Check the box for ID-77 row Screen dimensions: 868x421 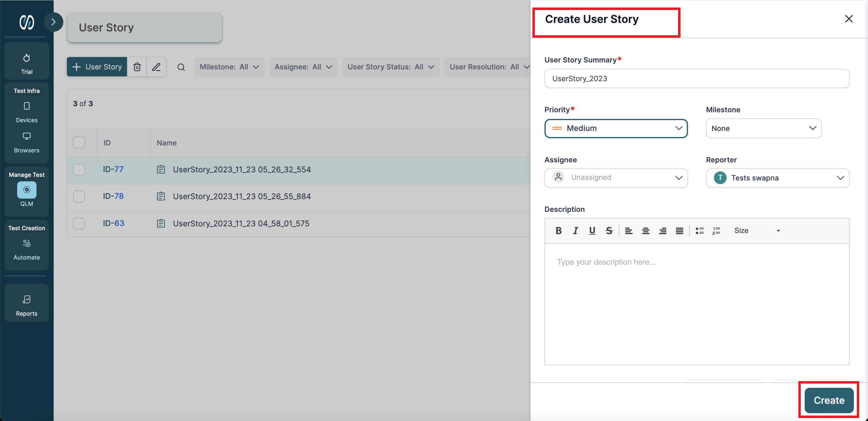79,169
